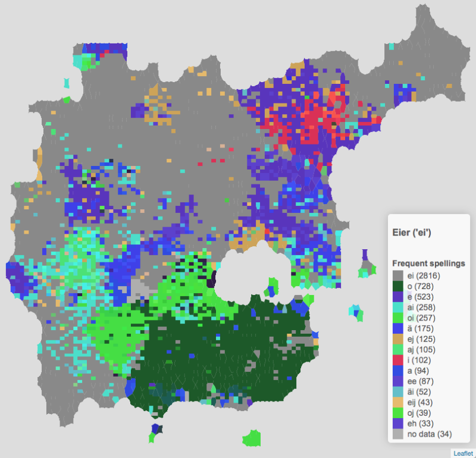
Task: Click the 'eh (33)' legend label
Action: (421, 424)
